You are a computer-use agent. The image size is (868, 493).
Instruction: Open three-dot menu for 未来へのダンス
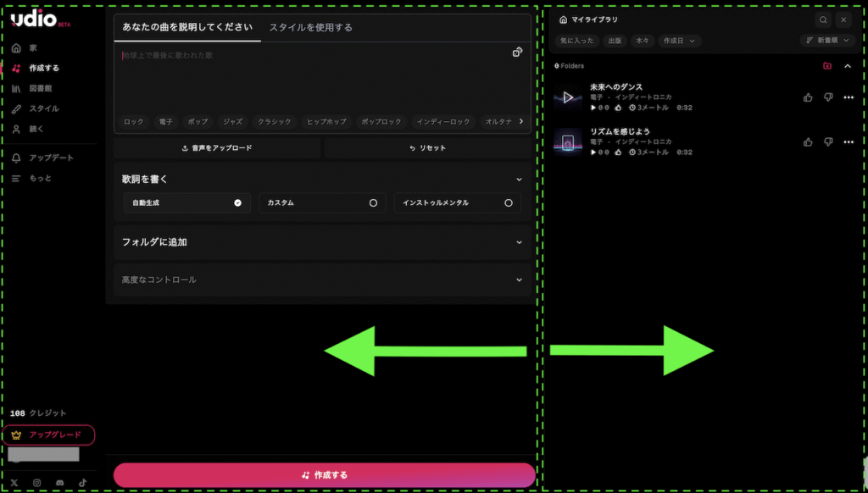tap(849, 97)
